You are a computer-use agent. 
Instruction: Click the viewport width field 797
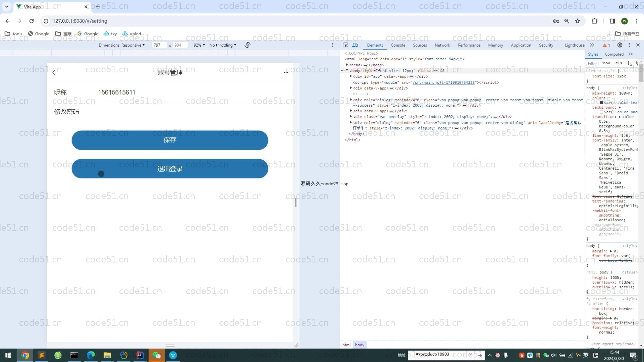coord(159,45)
